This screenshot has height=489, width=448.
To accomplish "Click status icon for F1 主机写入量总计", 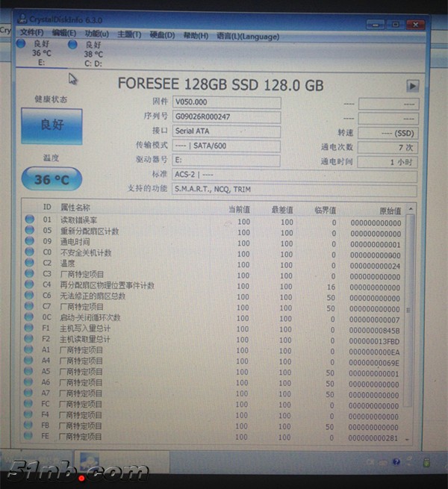I will (x=28, y=328).
